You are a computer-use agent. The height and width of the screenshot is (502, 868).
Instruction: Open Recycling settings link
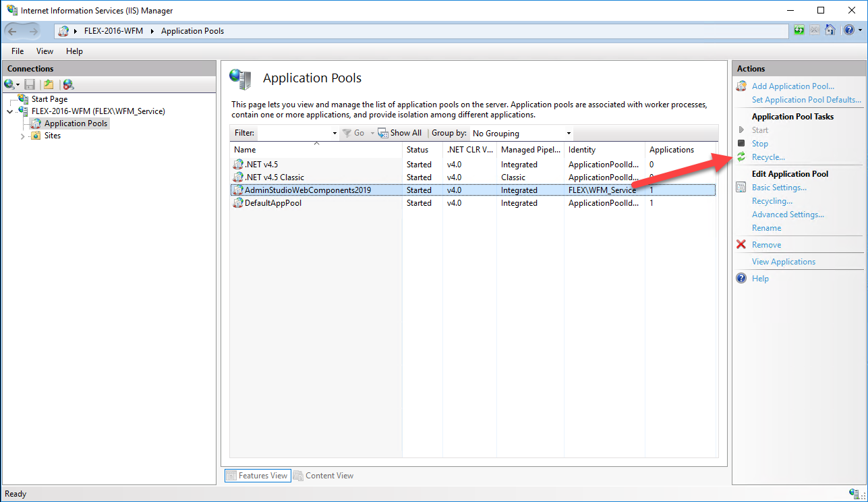point(772,200)
